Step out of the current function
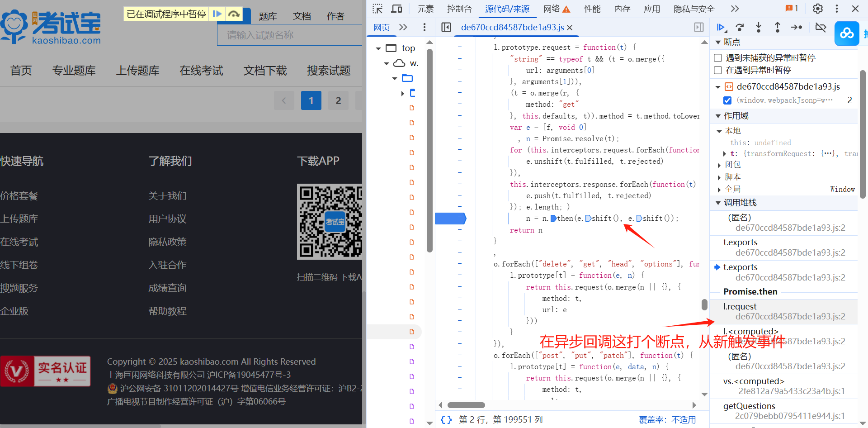Screen dimensions: 868x428 (x=778, y=28)
